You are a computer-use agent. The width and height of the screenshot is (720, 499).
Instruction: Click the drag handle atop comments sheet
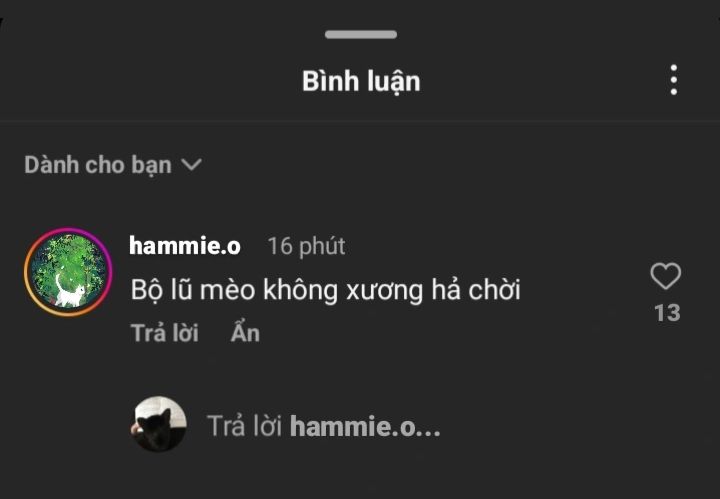361,34
